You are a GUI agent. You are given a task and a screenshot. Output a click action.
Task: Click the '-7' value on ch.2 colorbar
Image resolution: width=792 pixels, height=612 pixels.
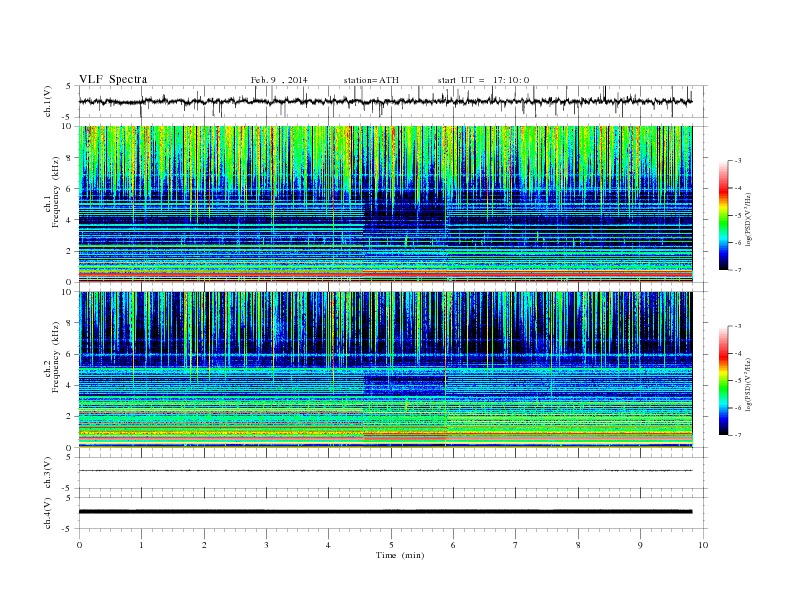pos(738,435)
